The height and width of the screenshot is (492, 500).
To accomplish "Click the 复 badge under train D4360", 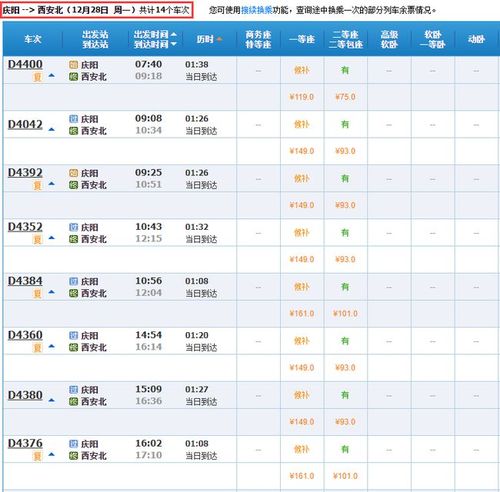I will (x=37, y=348).
